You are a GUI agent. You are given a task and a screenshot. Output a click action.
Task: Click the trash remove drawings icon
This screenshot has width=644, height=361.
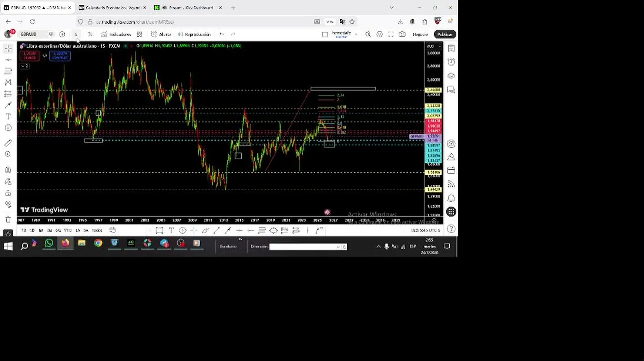8,219
